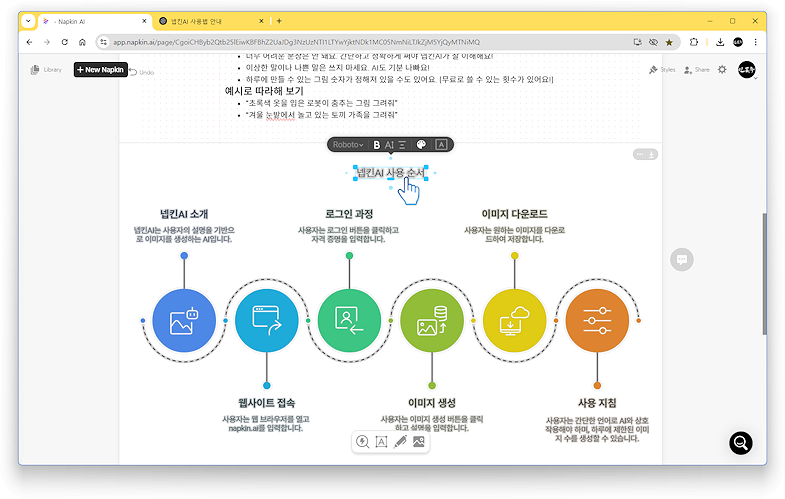
Task: Select the blue image-robot circle
Action: click(x=184, y=320)
